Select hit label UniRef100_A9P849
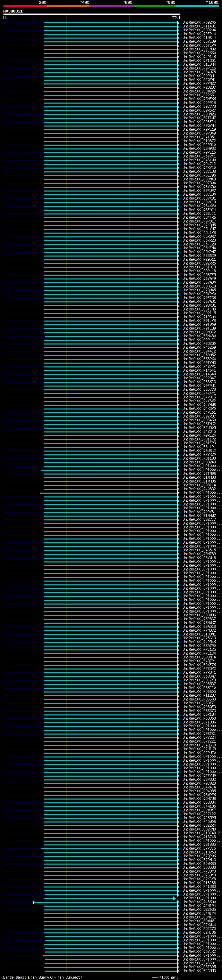 pos(199,133)
